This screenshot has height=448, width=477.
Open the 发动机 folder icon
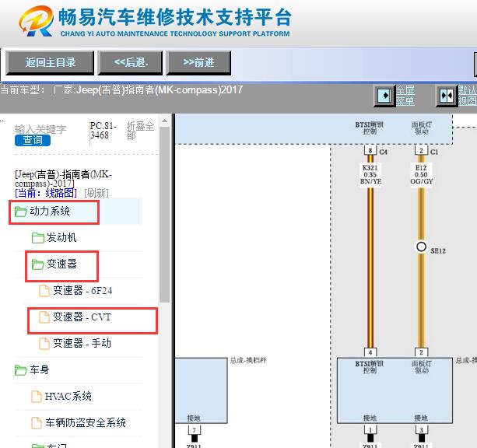pyautogui.click(x=37, y=238)
